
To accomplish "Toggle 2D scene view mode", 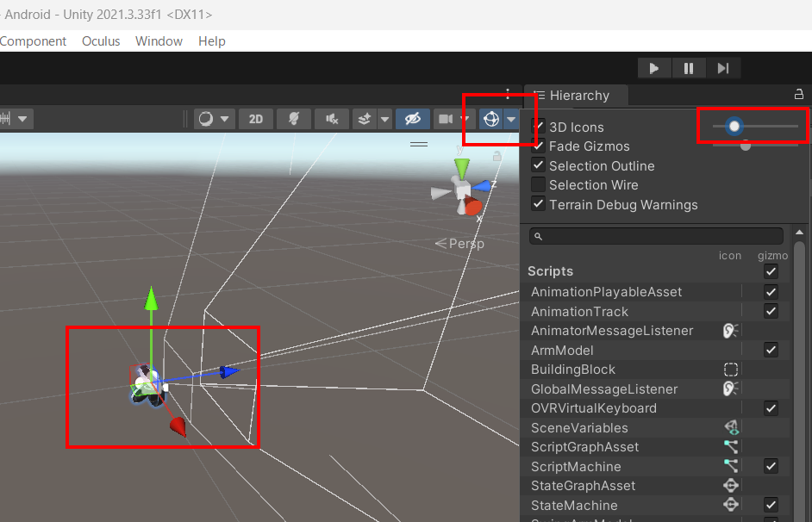I will (x=256, y=119).
